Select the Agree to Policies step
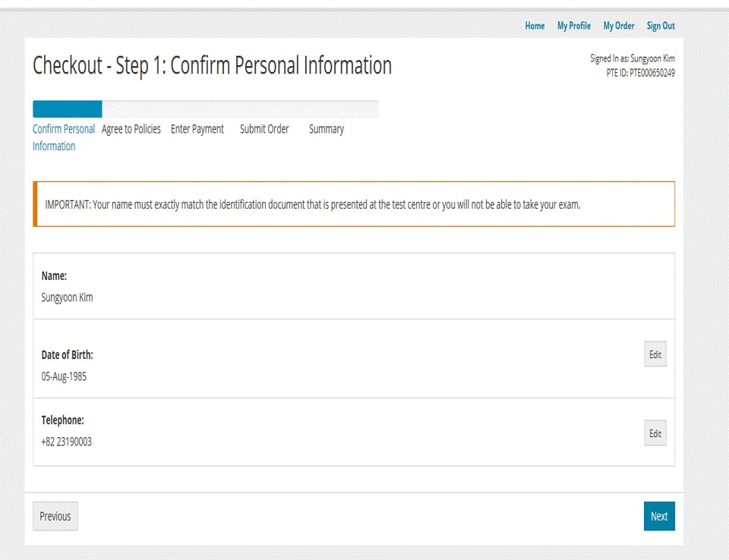 pyautogui.click(x=131, y=129)
